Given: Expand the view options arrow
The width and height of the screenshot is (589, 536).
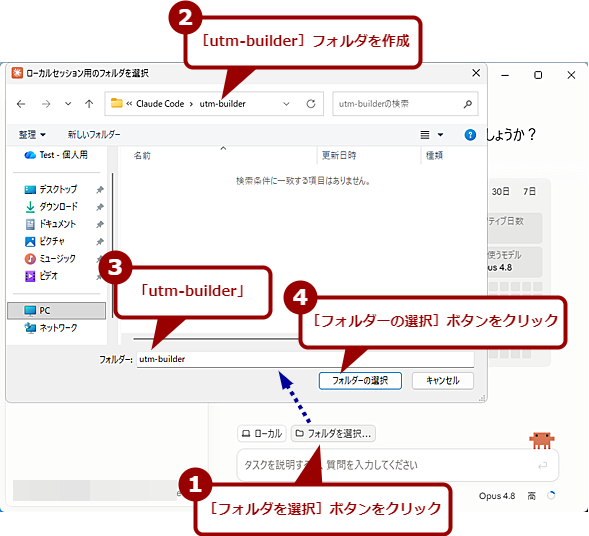Looking at the screenshot, I should point(440,135).
